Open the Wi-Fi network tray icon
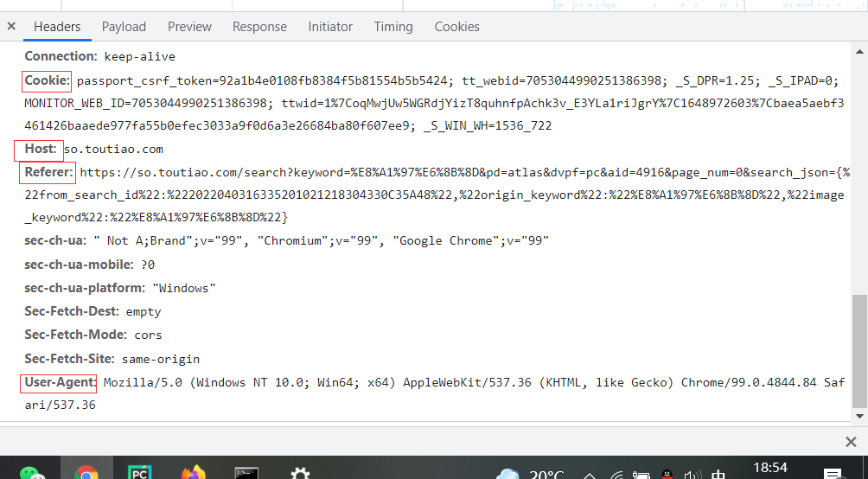 click(616, 475)
